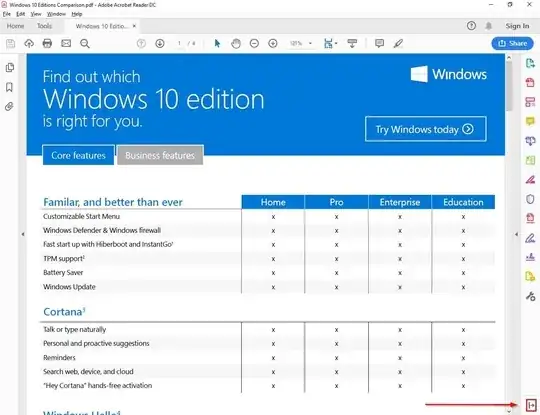
Task: Zoom out with minus circle
Action: [254, 43]
